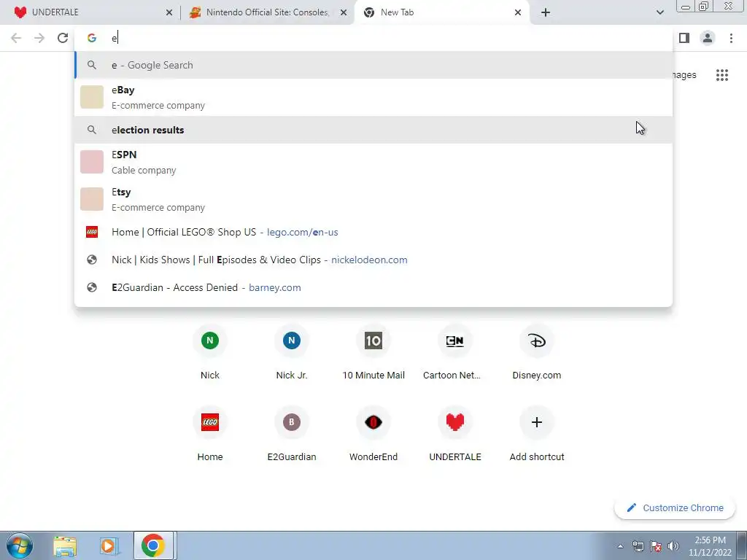Image resolution: width=747 pixels, height=560 pixels.
Task: Go forward with the forward arrow
Action: point(39,38)
